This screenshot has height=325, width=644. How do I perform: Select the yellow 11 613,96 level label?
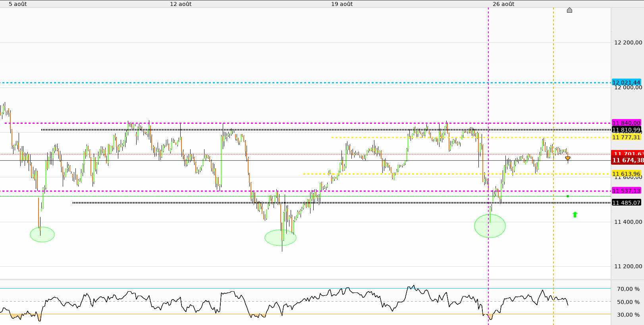627,174
